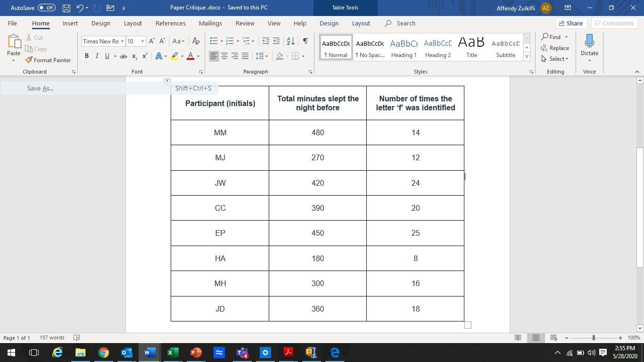Click the Redo icon in the title bar
644x362 pixels.
[x=98, y=8]
